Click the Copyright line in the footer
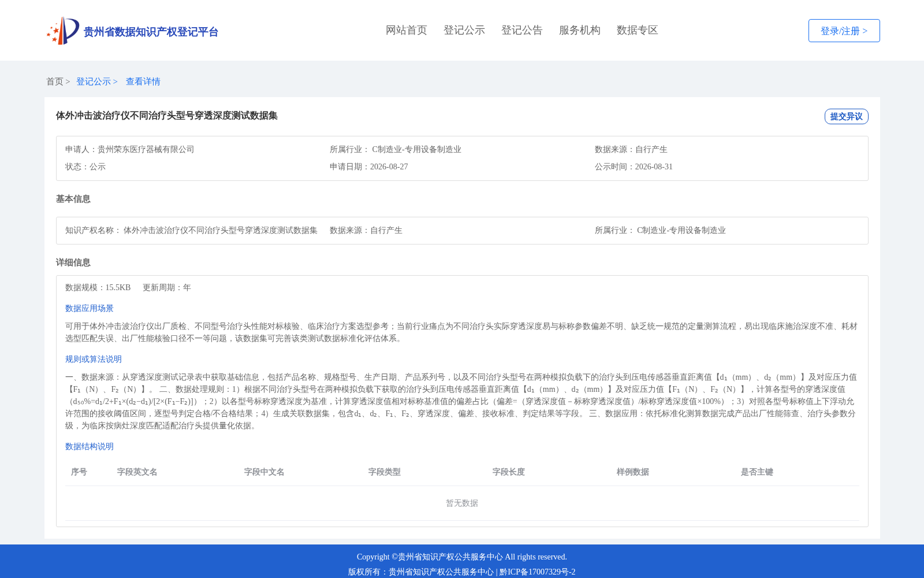 [x=462, y=557]
